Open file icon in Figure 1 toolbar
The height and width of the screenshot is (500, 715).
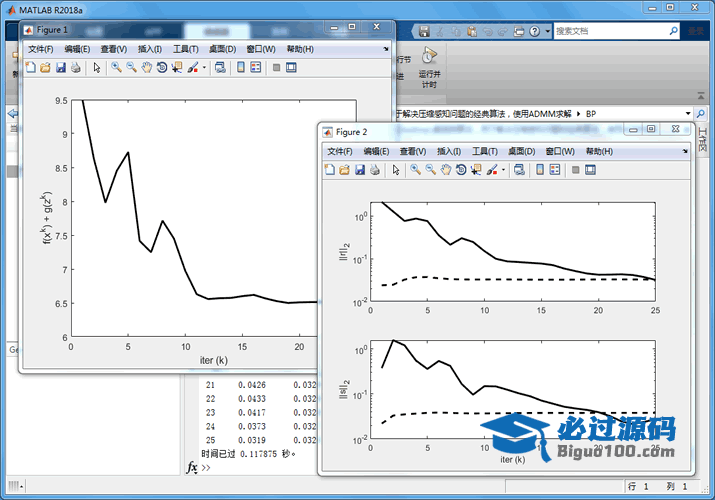45,68
